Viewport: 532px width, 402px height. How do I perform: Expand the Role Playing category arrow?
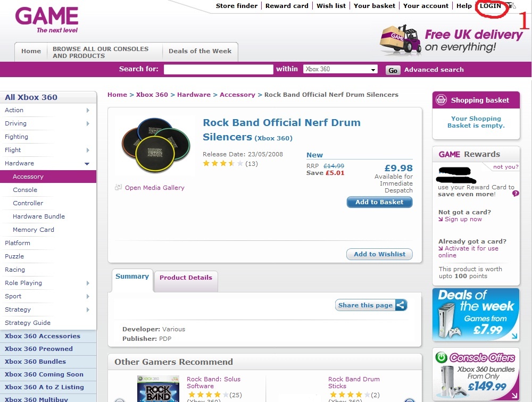point(88,283)
